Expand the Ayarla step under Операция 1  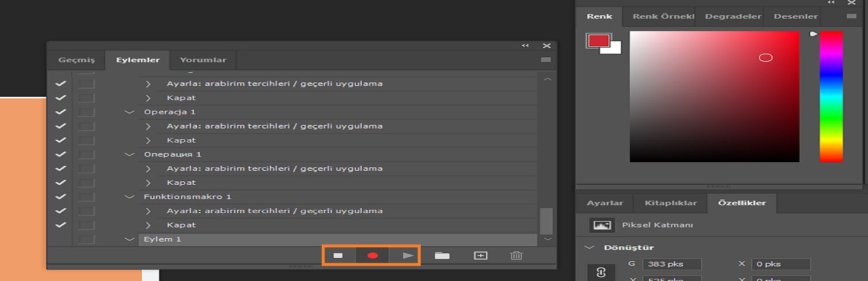click(148, 169)
